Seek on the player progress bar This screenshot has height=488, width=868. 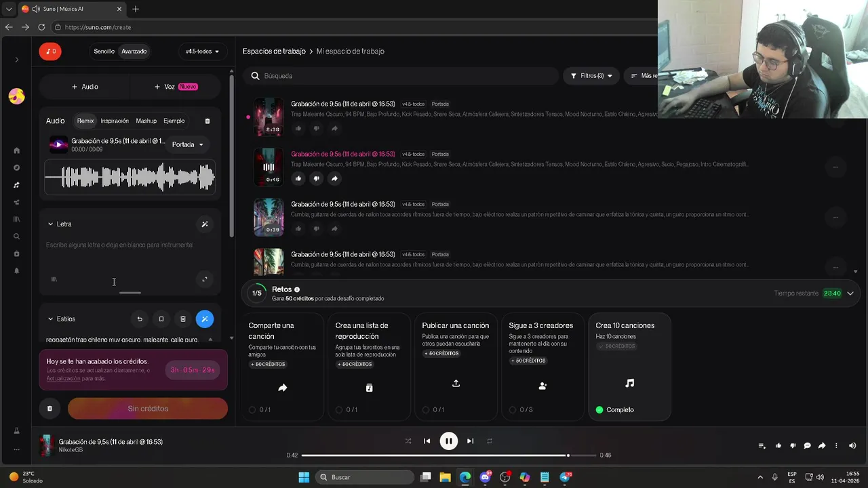[x=448, y=455]
